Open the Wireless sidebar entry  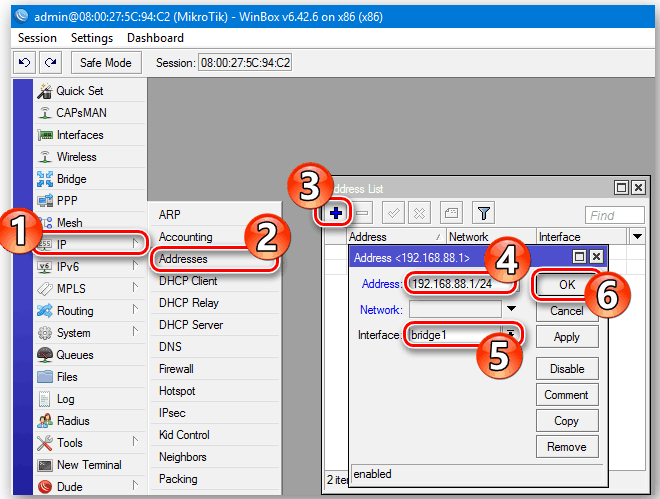click(x=90, y=157)
